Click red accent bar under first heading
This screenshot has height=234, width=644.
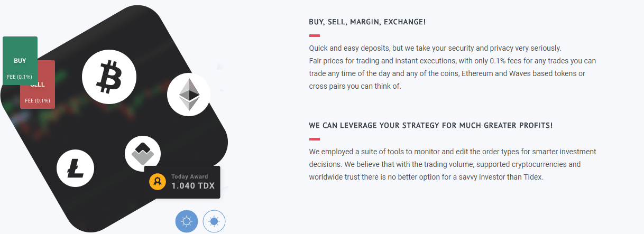click(x=314, y=35)
